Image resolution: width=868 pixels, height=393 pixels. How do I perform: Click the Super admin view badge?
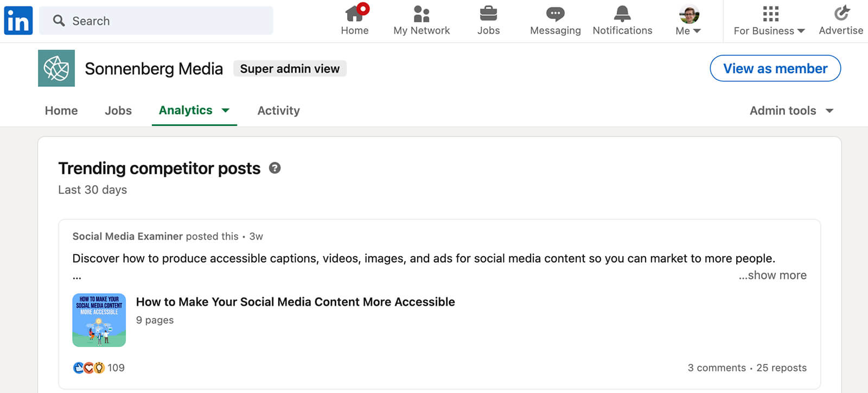(x=290, y=68)
